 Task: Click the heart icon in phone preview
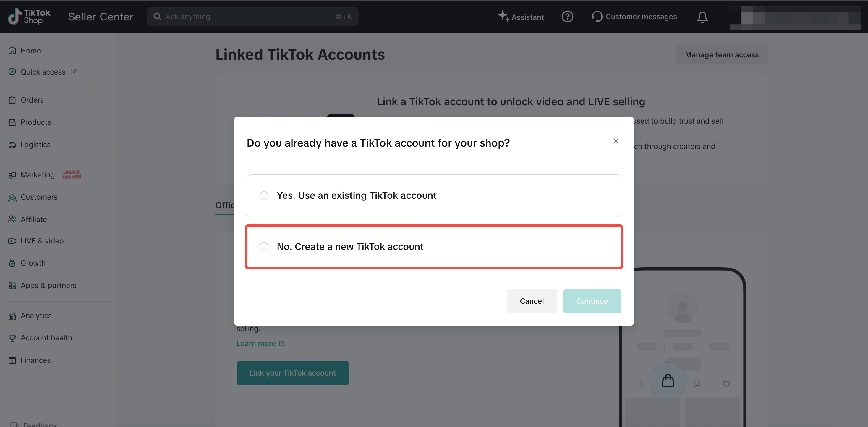pos(726,384)
